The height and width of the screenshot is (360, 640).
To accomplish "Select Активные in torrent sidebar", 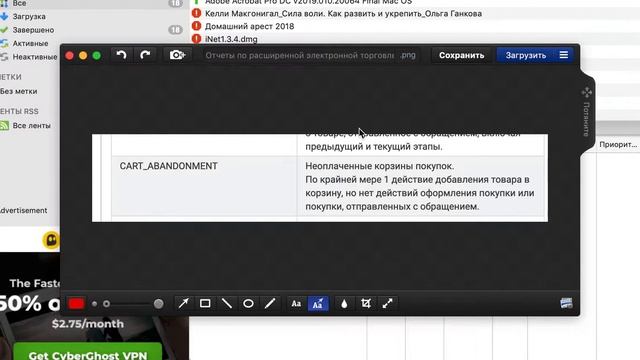I will click(x=30, y=43).
